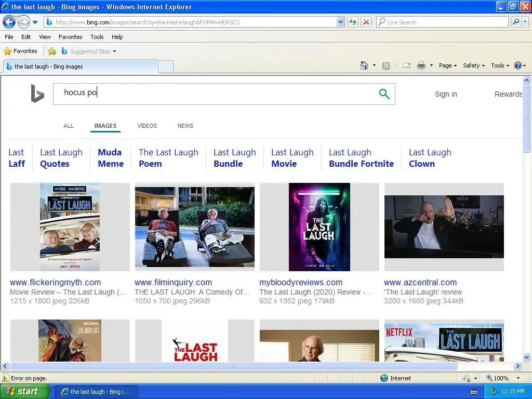
Task: Open the Safety dropdown menu
Action: click(x=474, y=65)
